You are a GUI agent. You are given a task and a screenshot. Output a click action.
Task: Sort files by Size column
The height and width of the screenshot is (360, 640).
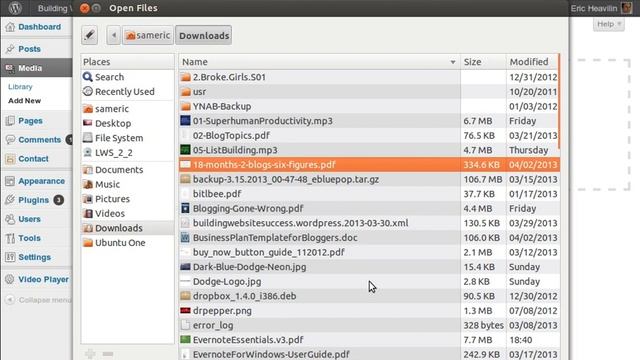(483, 62)
